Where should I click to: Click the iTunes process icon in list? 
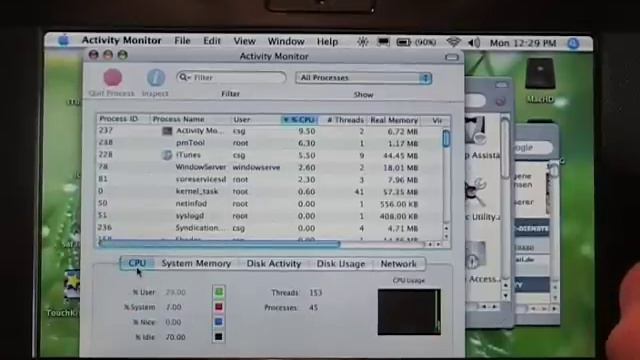pos(167,155)
